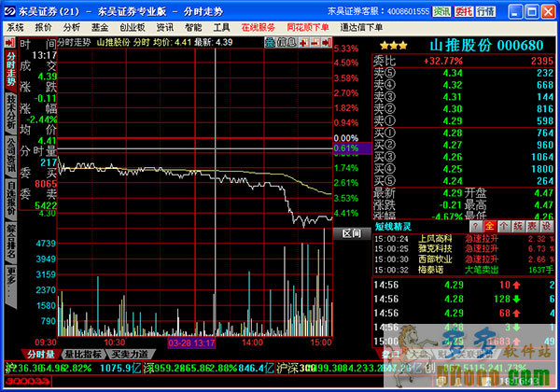Image resolution: width=560 pixels, height=392 pixels.
Task: Click the 资讯 button in the title bar
Action: pos(441,12)
